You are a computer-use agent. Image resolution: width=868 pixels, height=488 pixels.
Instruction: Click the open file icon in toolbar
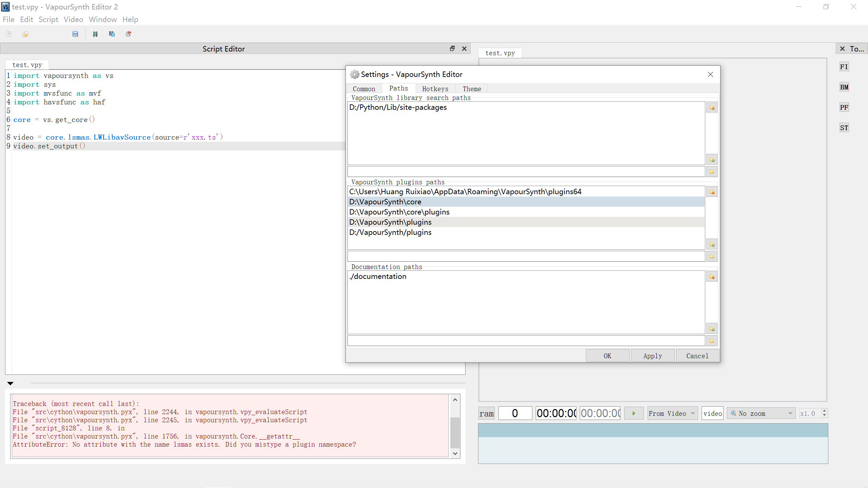(x=26, y=34)
